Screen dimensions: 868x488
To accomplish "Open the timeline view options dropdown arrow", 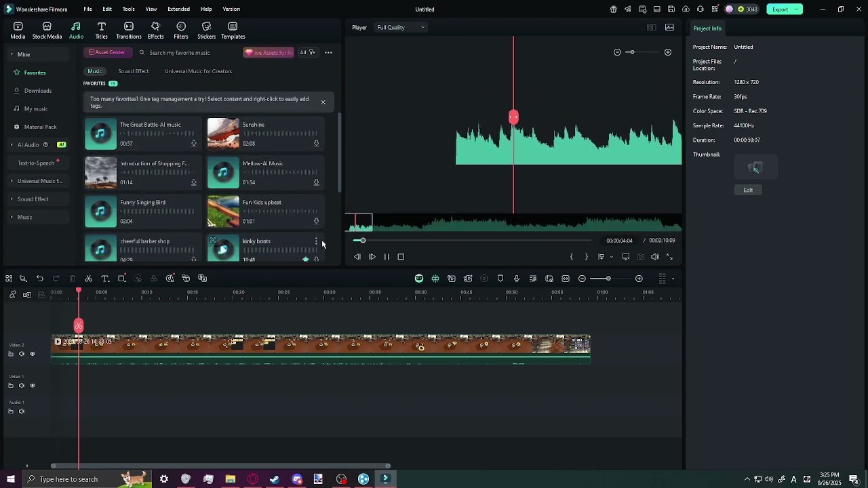I will 673,279.
